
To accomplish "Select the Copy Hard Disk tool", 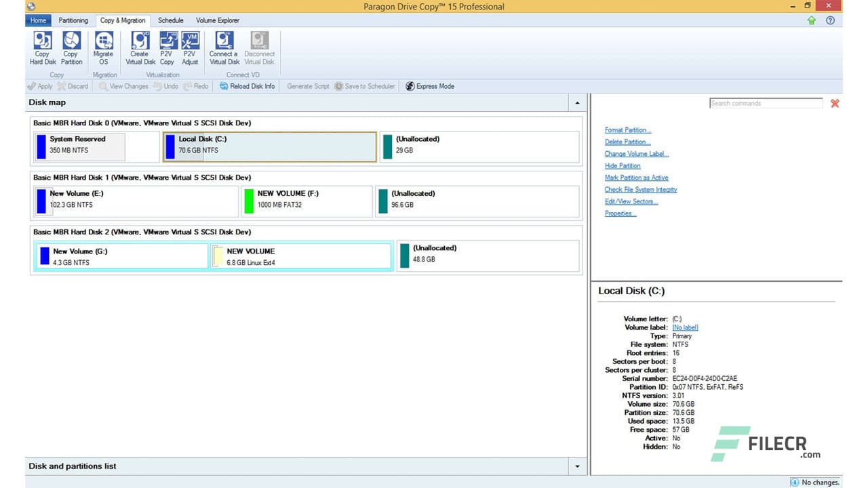I will (x=42, y=47).
